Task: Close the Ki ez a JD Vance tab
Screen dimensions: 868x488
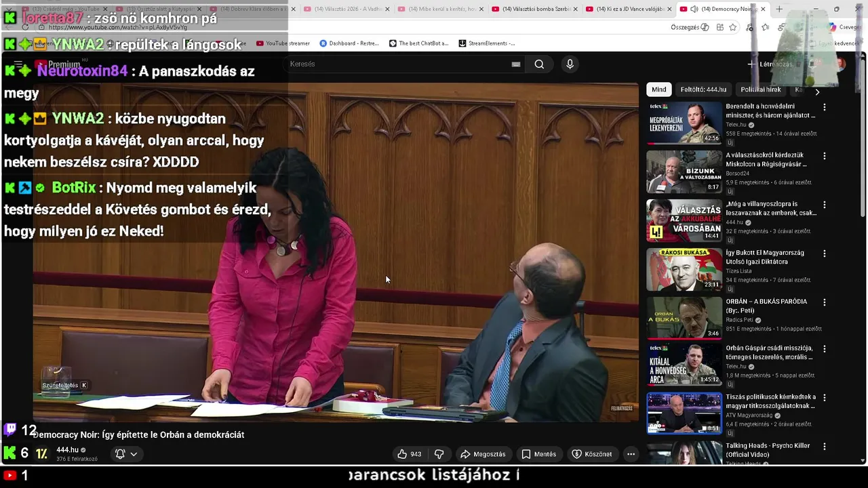Action: [x=669, y=9]
